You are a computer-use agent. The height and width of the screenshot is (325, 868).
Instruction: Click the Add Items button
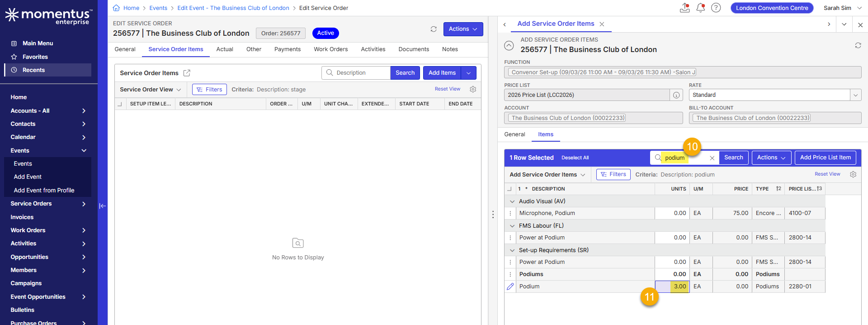click(x=442, y=73)
